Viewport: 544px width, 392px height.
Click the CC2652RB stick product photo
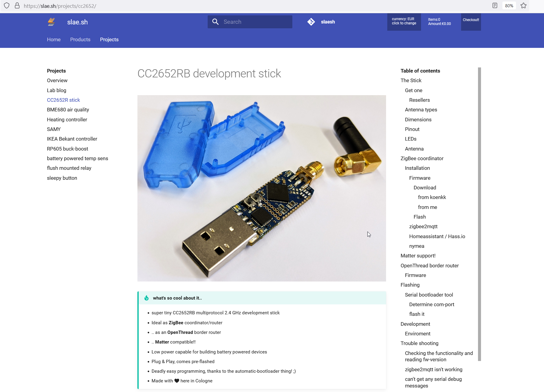[x=262, y=188]
